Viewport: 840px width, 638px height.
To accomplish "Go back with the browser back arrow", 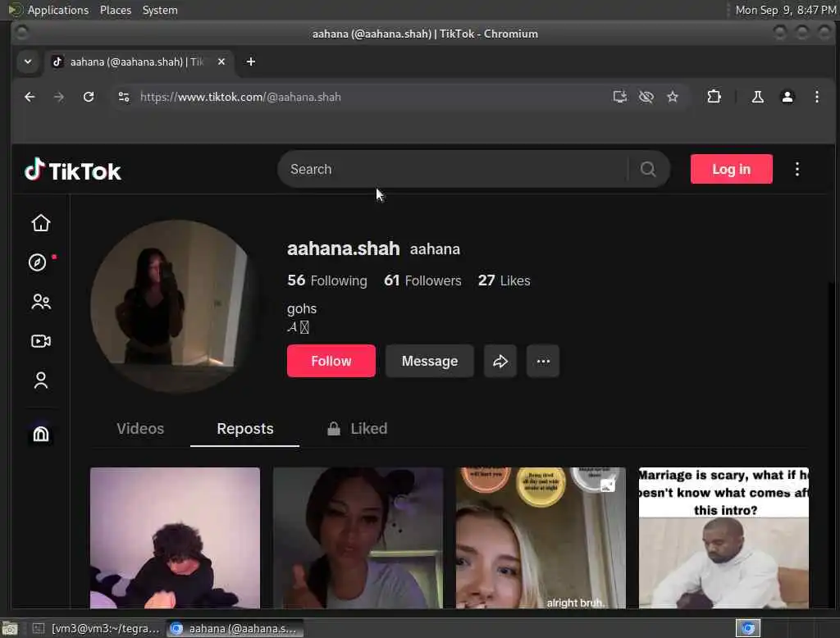I will point(30,97).
